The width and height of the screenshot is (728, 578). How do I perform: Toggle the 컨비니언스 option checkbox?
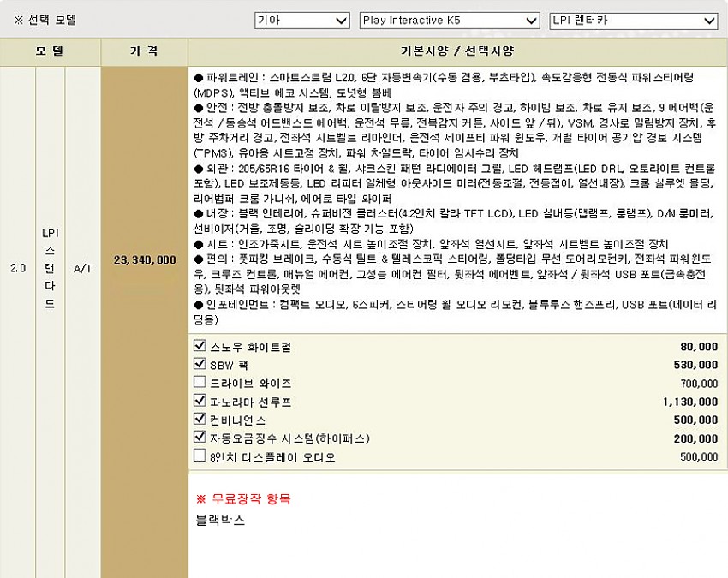pyautogui.click(x=200, y=420)
